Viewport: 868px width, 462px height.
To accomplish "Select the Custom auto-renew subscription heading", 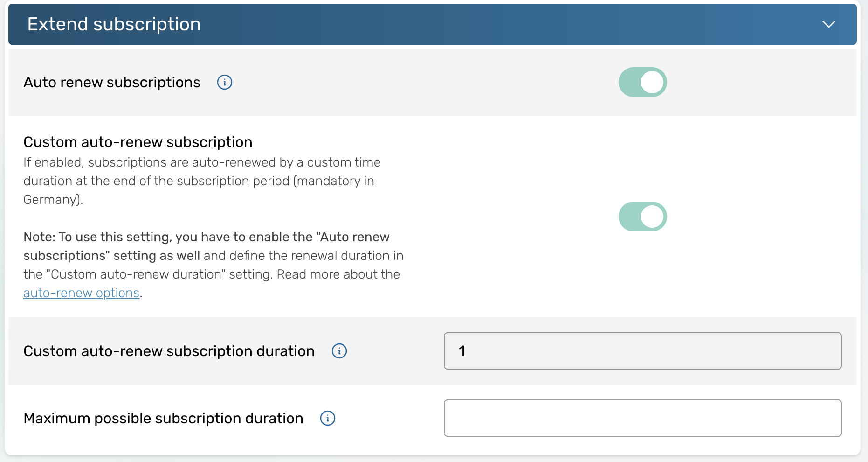I will (x=138, y=142).
